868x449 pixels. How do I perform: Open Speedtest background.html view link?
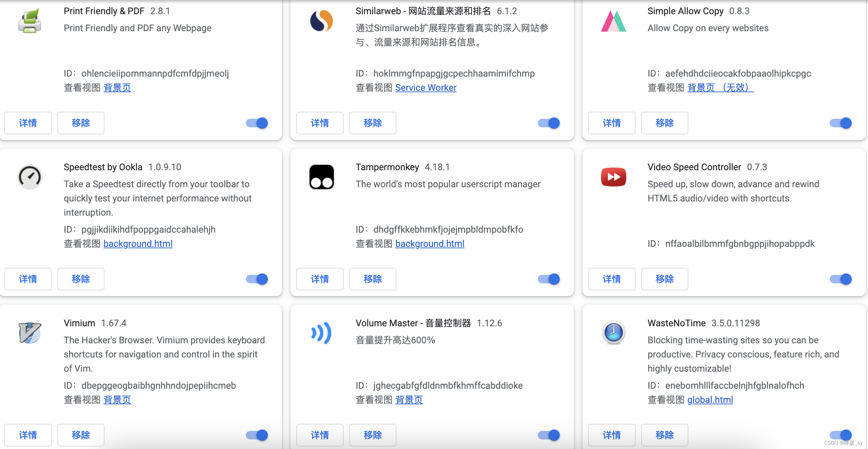[138, 244]
